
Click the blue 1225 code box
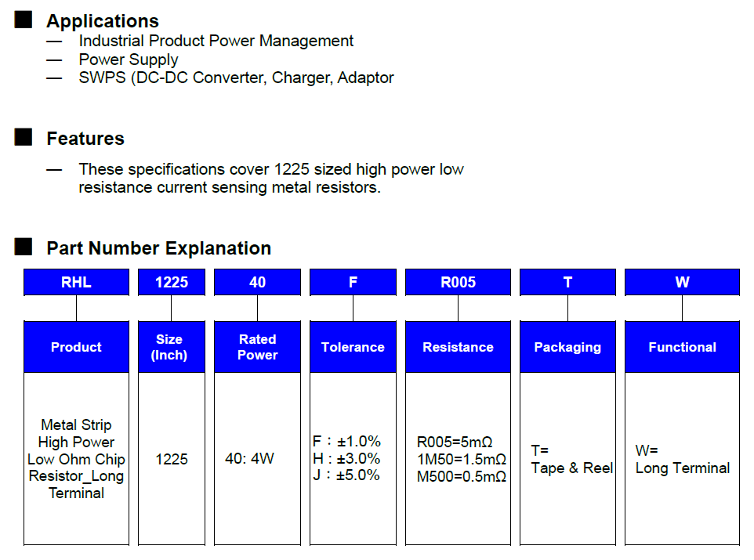(172, 283)
